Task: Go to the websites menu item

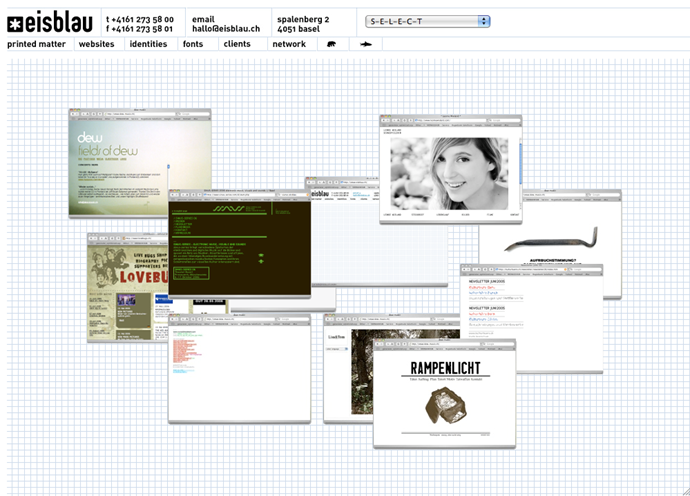Action: [x=97, y=44]
